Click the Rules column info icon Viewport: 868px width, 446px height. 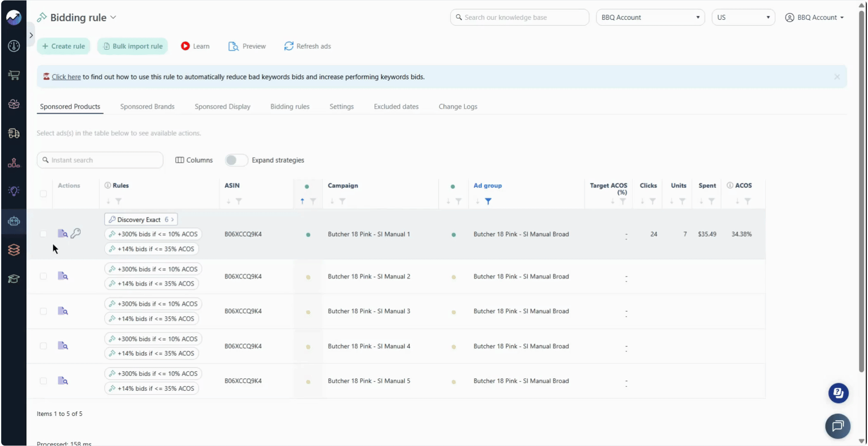[x=108, y=185]
